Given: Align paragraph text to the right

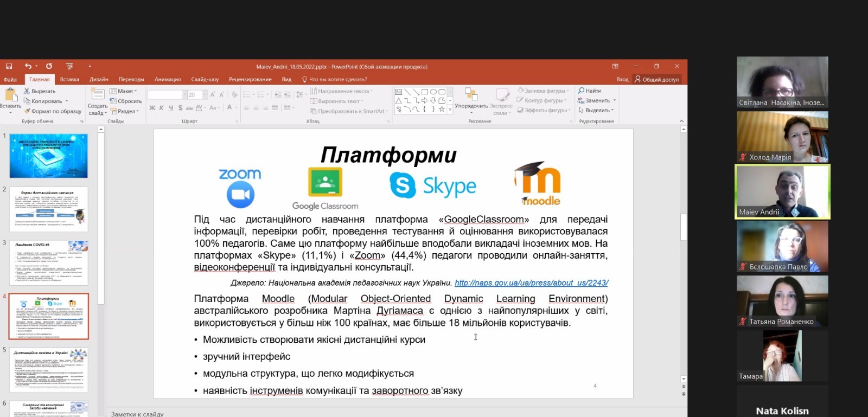Looking at the screenshot, I should [x=265, y=108].
